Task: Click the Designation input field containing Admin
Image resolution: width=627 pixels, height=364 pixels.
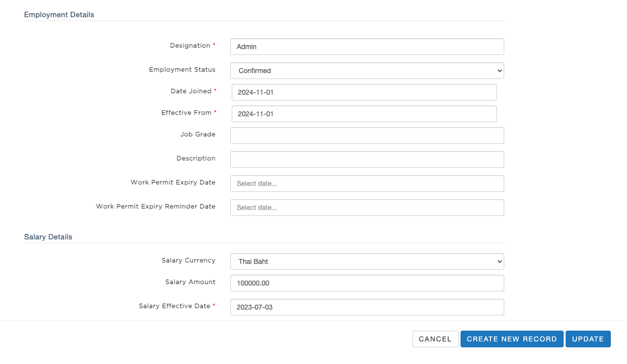Action: (x=367, y=47)
